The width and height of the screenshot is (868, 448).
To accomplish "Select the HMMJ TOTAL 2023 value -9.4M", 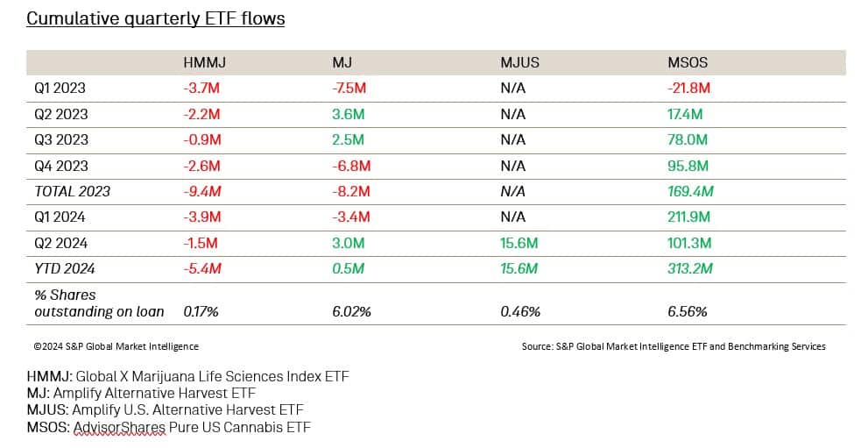I will pos(201,191).
